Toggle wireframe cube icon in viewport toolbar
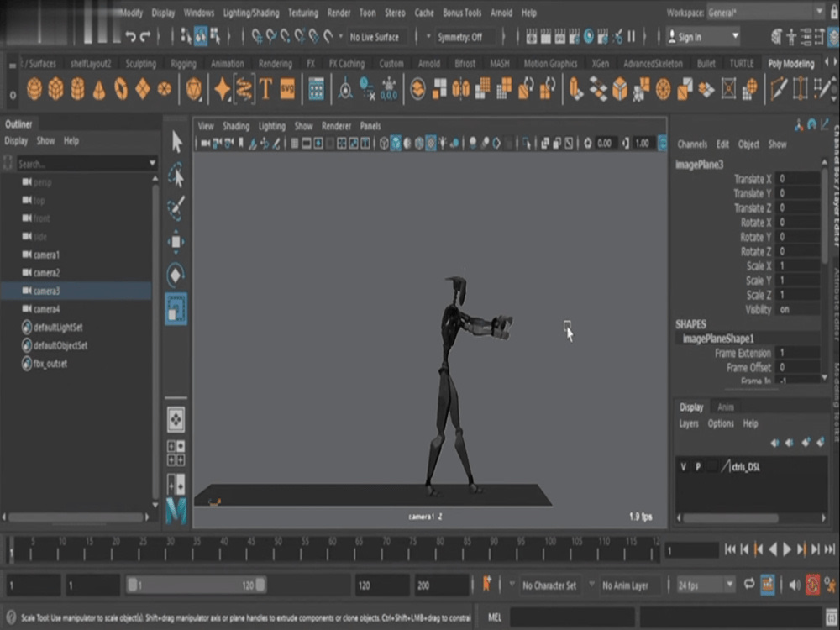This screenshot has height=630, width=840. 384,143
